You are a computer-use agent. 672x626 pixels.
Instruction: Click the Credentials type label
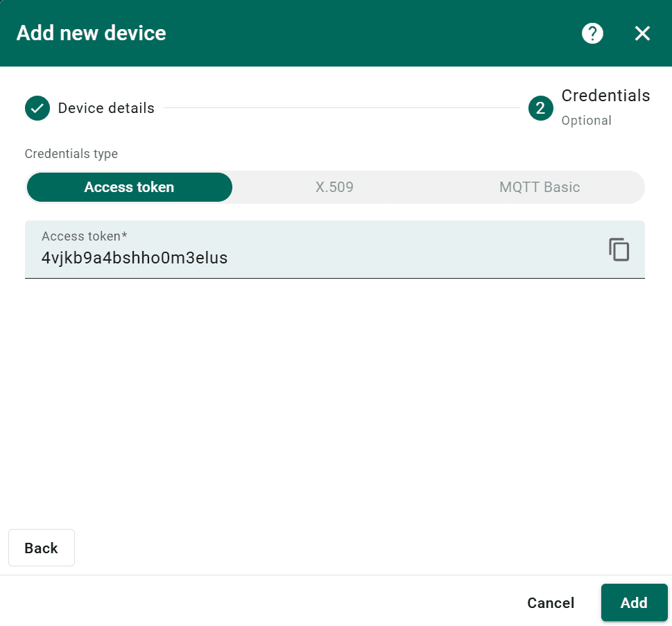pos(71,154)
